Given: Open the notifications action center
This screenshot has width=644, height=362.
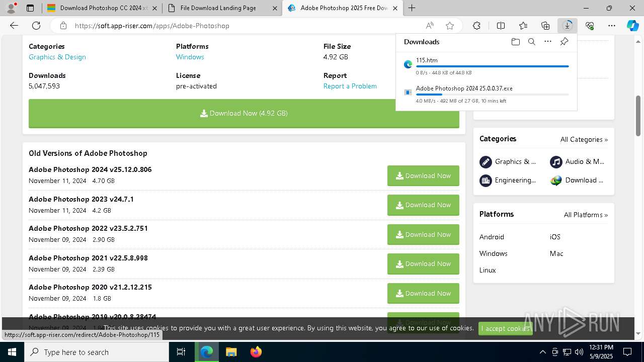Looking at the screenshot, I should [x=627, y=352].
